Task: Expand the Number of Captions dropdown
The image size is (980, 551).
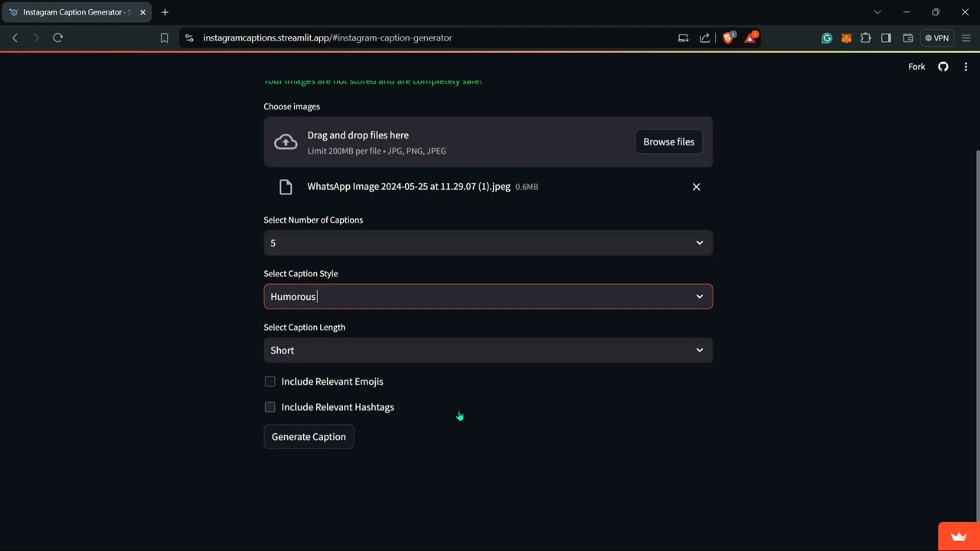Action: coord(488,243)
